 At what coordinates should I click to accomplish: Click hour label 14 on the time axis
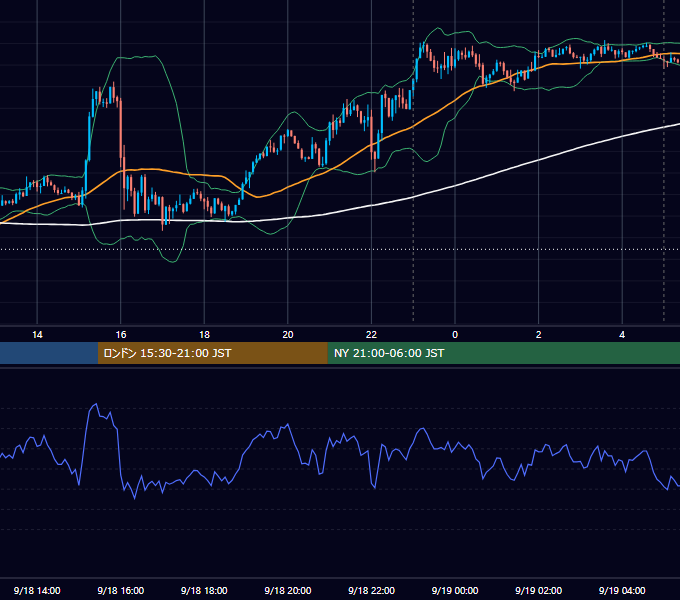tap(37, 335)
